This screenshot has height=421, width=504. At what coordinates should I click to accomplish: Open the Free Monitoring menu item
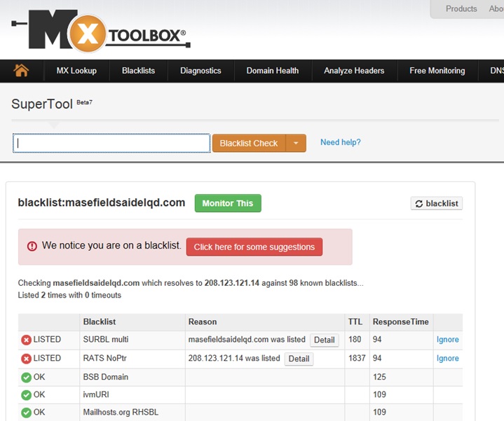(437, 71)
